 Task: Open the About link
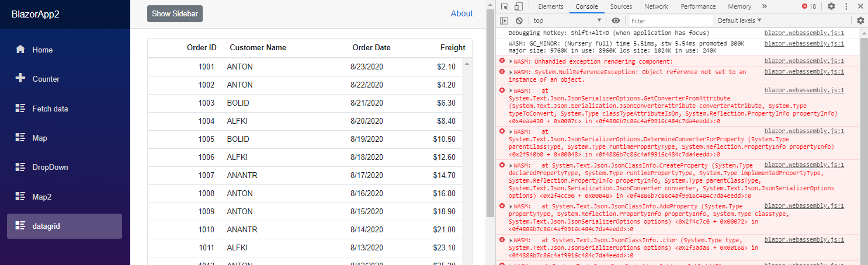461,13
